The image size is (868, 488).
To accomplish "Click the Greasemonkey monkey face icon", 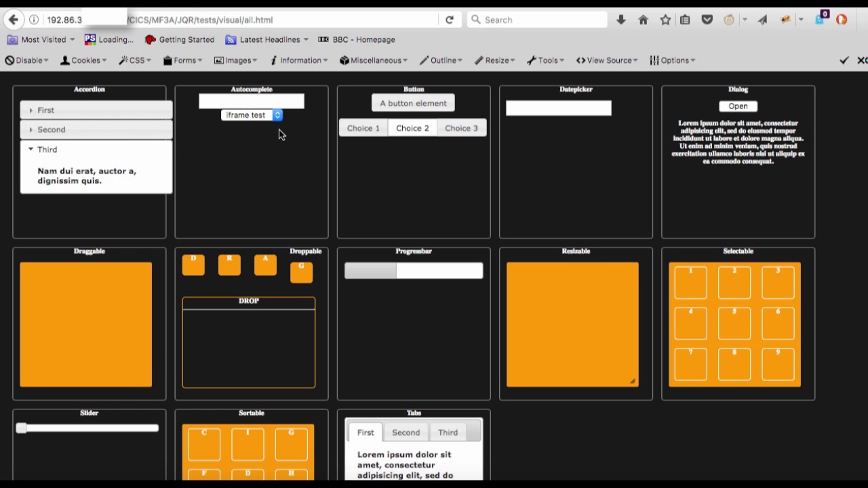I will [729, 20].
